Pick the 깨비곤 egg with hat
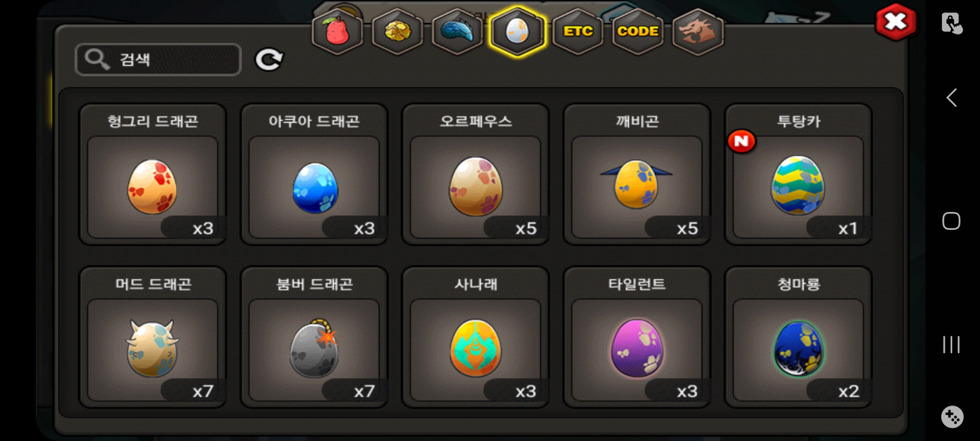980x441 pixels. pos(637,174)
